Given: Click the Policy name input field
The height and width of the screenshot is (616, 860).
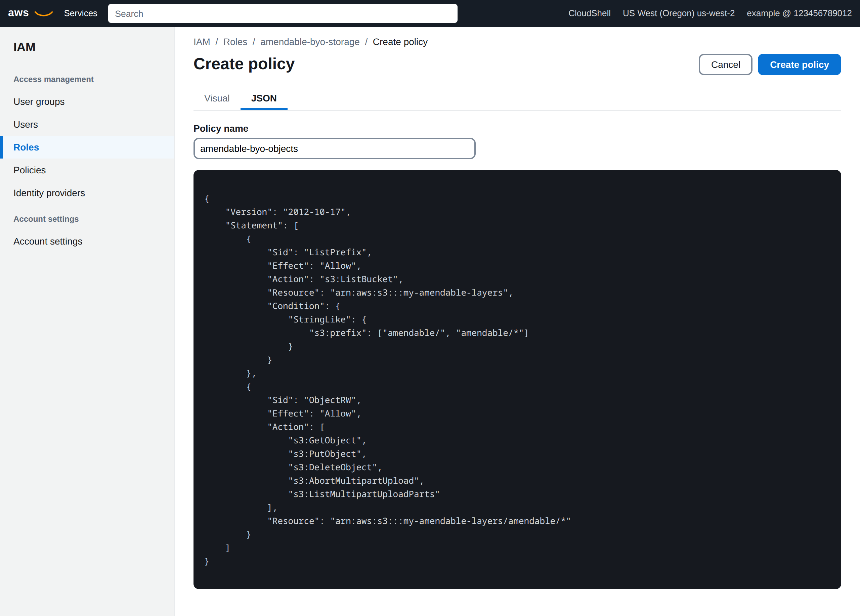Looking at the screenshot, I should pyautogui.click(x=334, y=148).
